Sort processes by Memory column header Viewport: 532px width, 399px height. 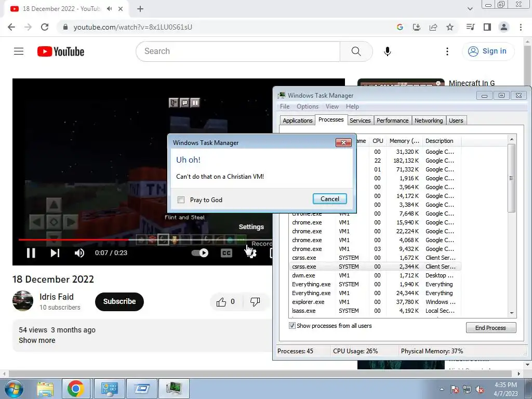(x=404, y=141)
